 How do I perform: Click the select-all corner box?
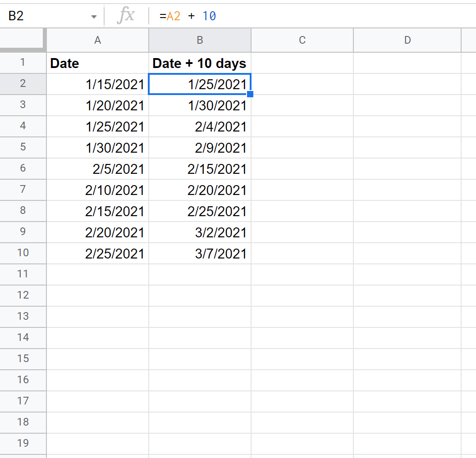coord(23,40)
